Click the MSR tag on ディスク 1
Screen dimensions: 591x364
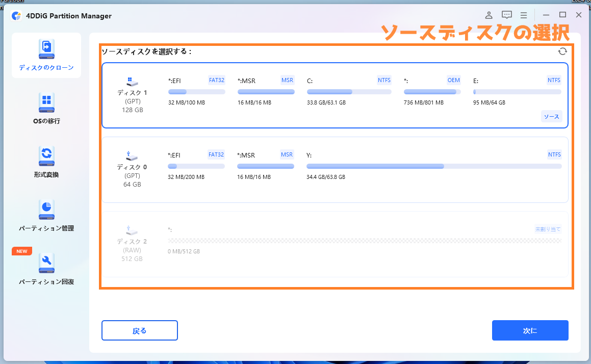click(287, 80)
